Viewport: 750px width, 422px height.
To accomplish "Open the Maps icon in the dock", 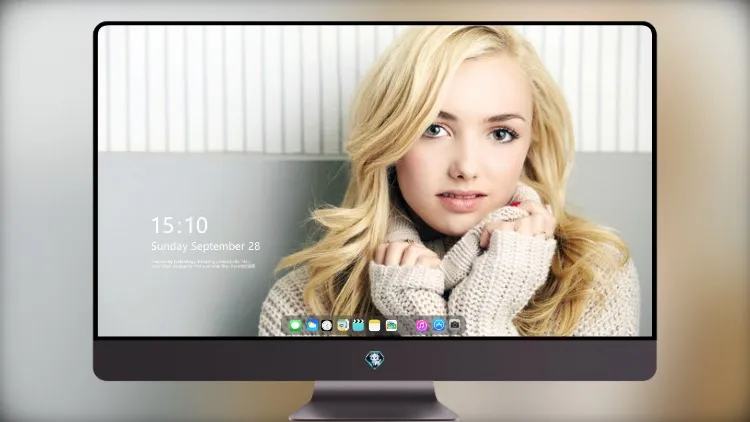I will (x=342, y=326).
